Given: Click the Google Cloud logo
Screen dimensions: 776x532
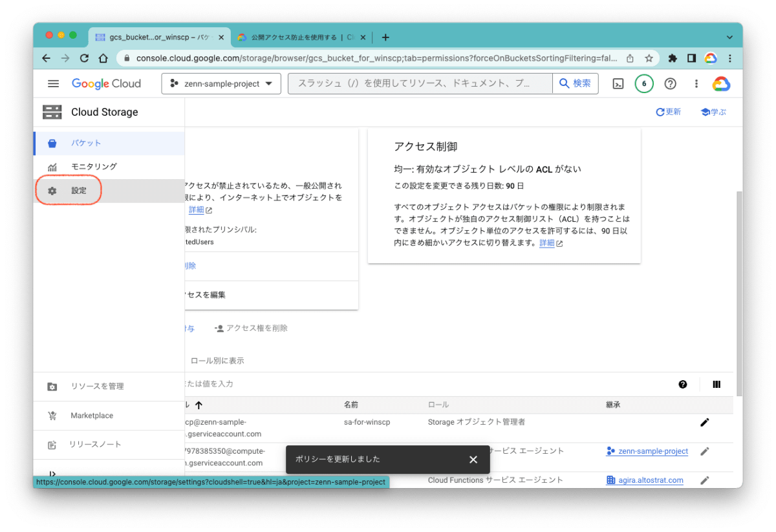Looking at the screenshot, I should (106, 84).
